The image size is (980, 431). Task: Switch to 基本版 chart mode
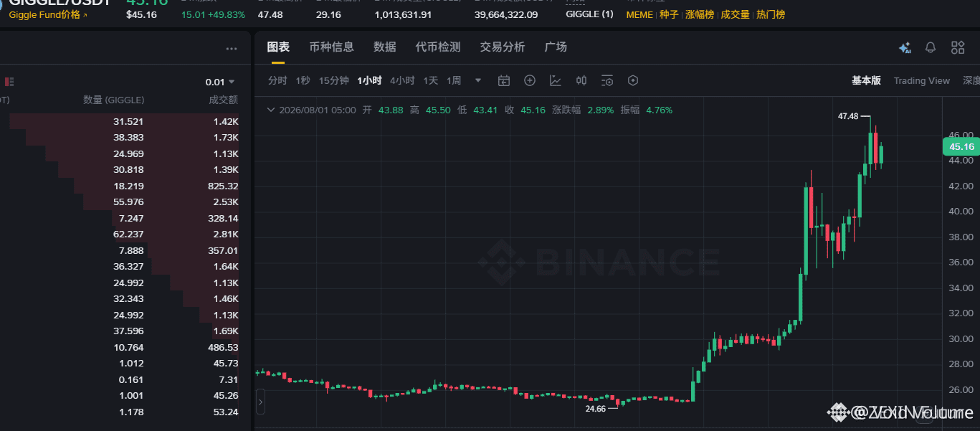coord(866,80)
